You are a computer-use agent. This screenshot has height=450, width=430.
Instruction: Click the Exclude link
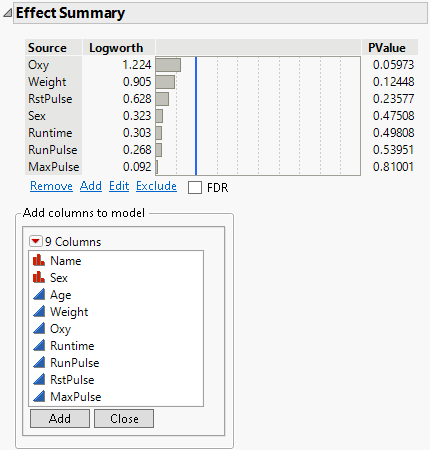coord(156,186)
